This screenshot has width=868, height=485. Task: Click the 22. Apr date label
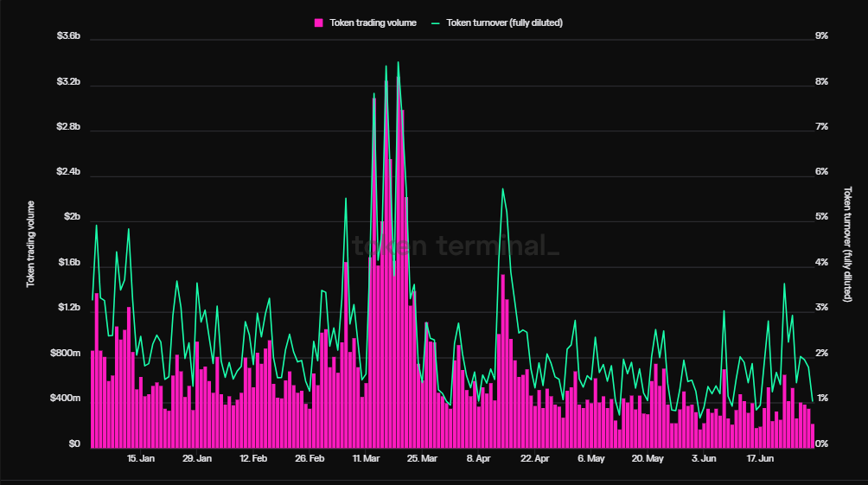[535, 458]
